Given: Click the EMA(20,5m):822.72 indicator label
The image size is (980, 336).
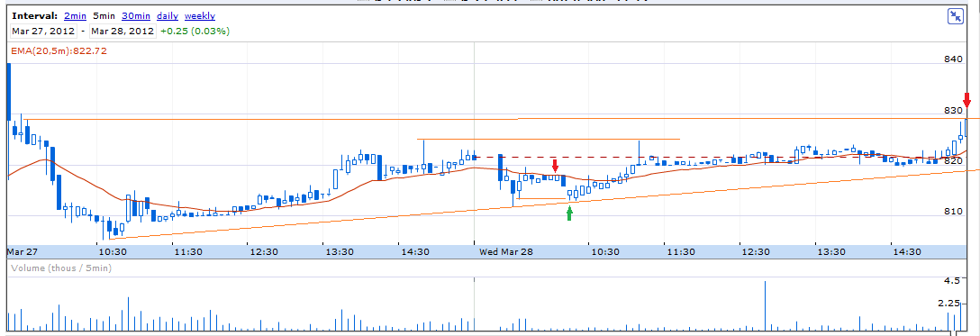Looking at the screenshot, I should [59, 50].
